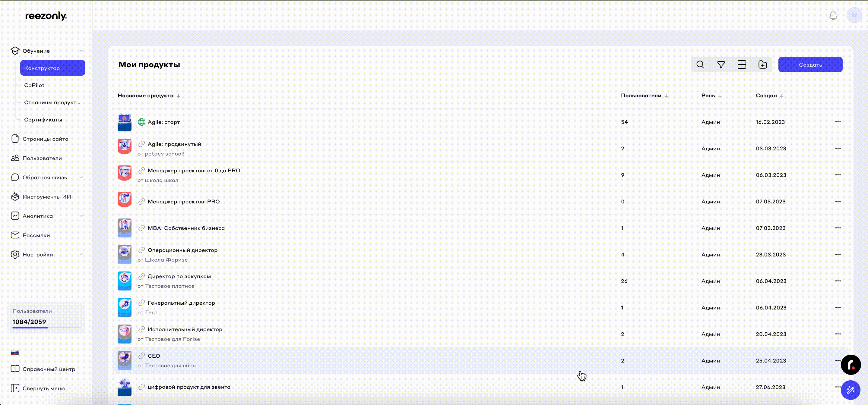Expand the Обратная связь section

81,177
